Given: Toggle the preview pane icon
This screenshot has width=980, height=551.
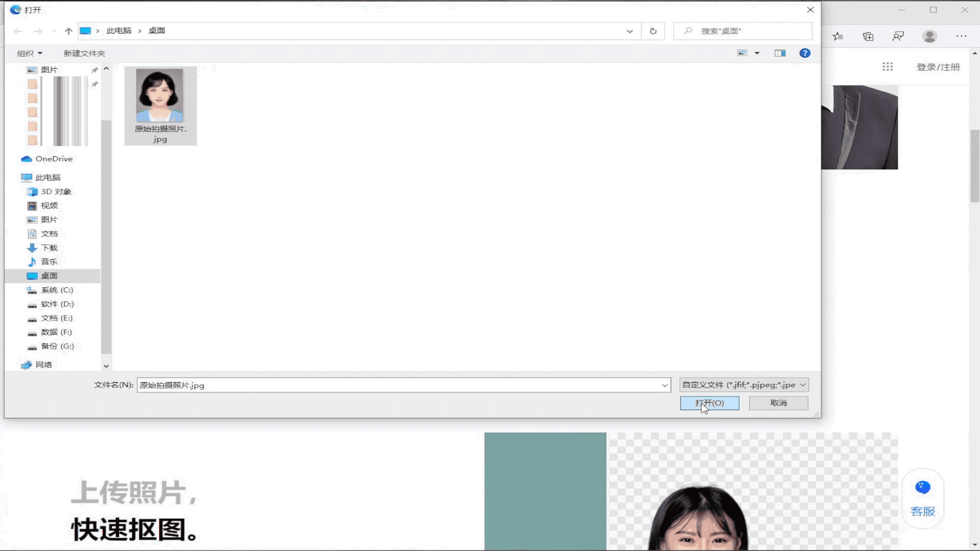Looking at the screenshot, I should (779, 53).
